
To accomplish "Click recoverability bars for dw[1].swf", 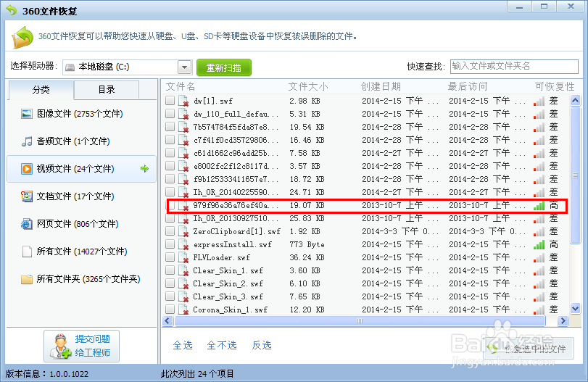I will [539, 101].
